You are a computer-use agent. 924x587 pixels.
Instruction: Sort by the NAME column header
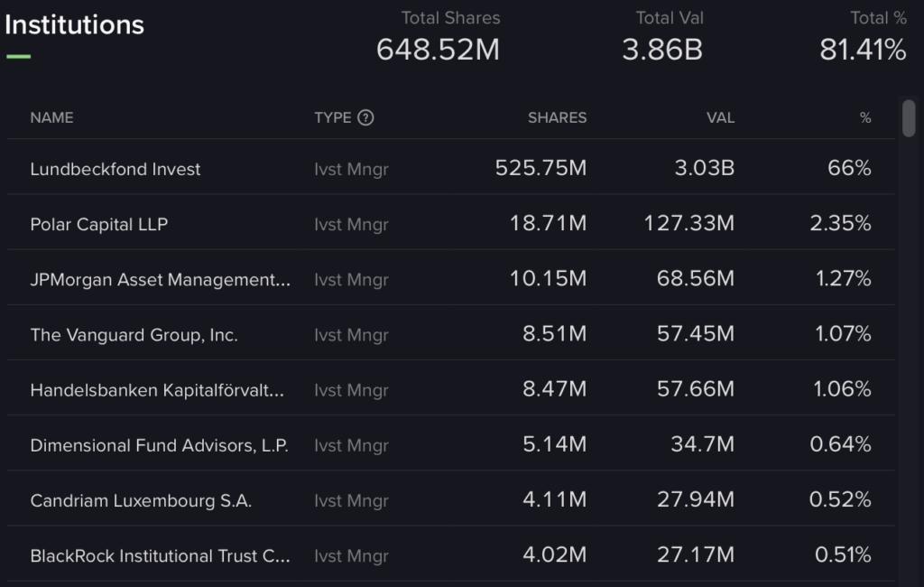pos(51,117)
